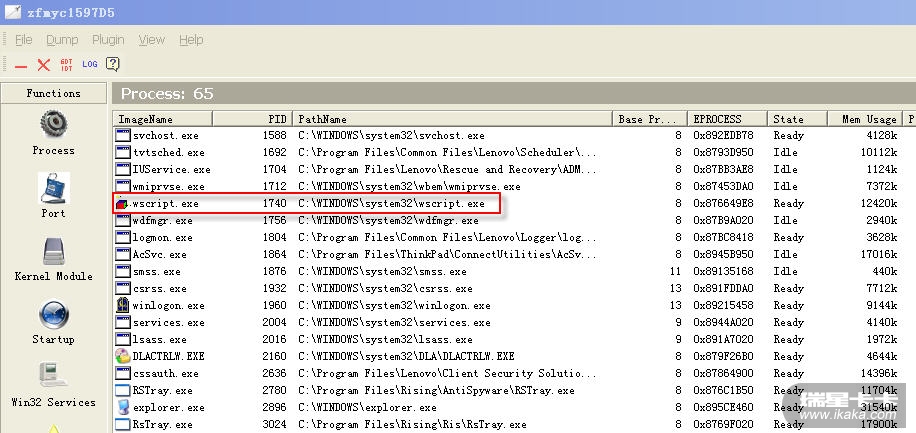Click the winlogon.exe path cell
916x433 pixels.
tap(394, 306)
